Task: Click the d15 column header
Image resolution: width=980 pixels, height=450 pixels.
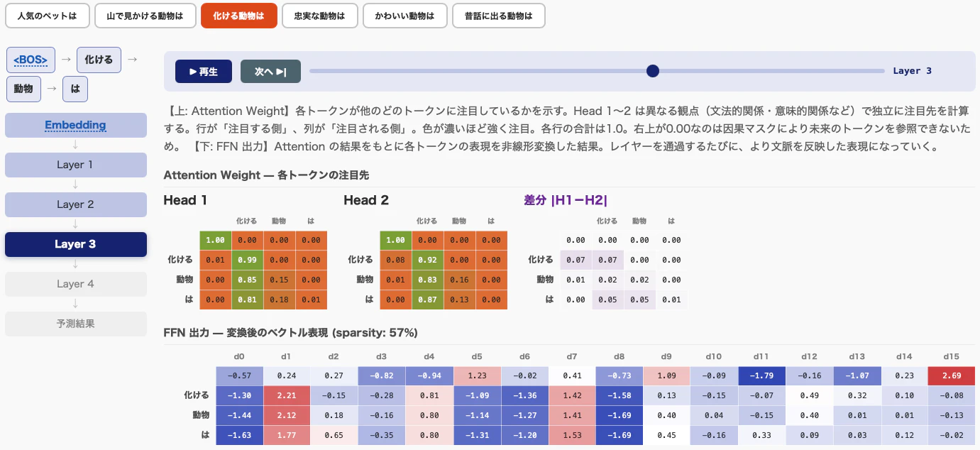Action: click(951, 356)
